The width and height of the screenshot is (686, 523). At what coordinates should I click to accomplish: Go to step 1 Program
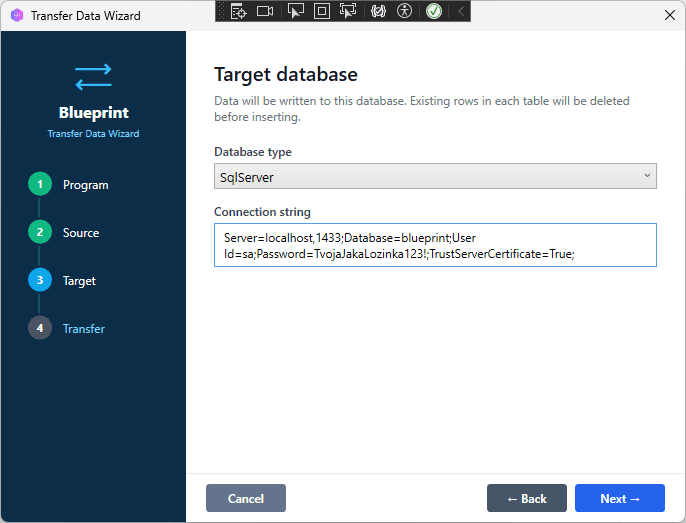(x=68, y=184)
